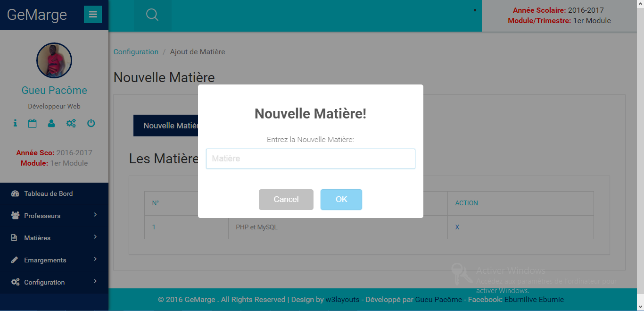Open the Configuration breadcrumb link
644x311 pixels.
click(136, 51)
